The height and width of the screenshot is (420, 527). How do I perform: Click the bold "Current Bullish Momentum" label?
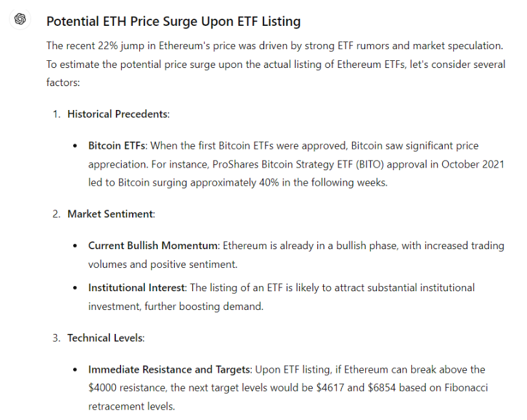[x=154, y=246]
